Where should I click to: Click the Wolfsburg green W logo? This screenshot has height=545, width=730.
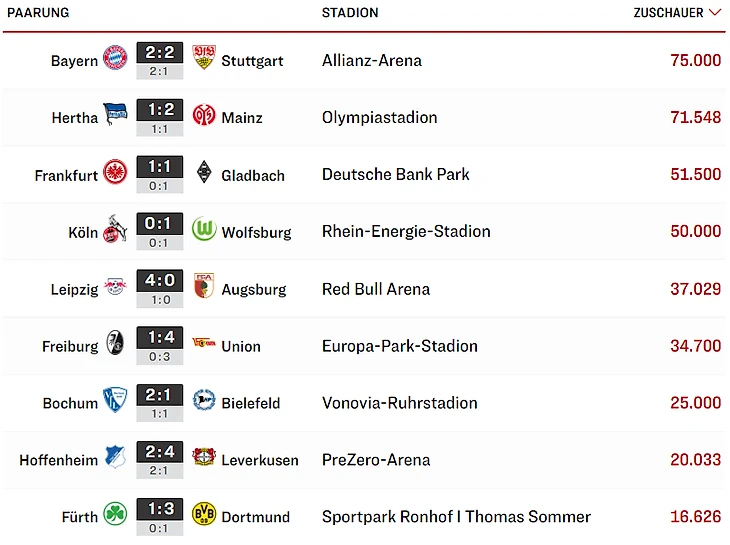pyautogui.click(x=204, y=231)
